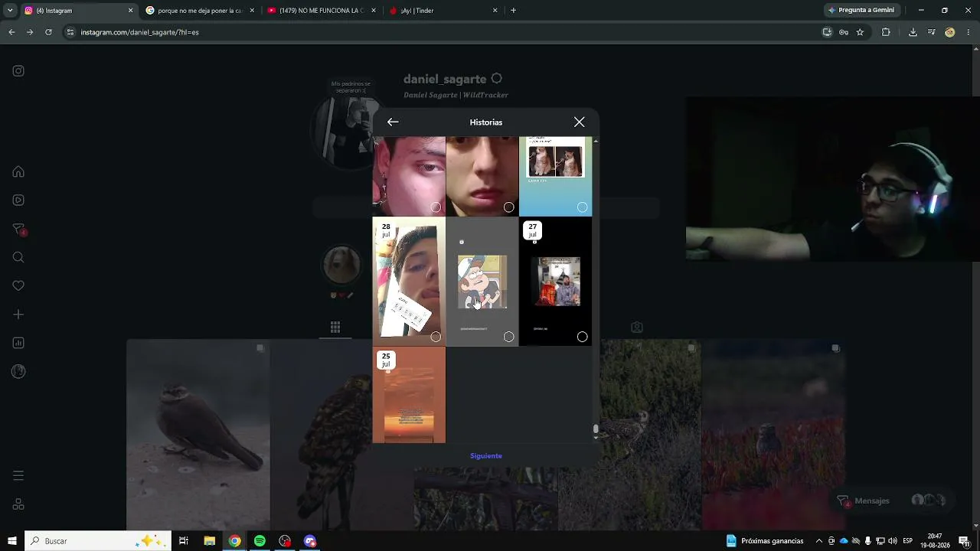Switch to the 'porque no me deja poner' tab
The height and width of the screenshot is (551, 980).
point(199,11)
